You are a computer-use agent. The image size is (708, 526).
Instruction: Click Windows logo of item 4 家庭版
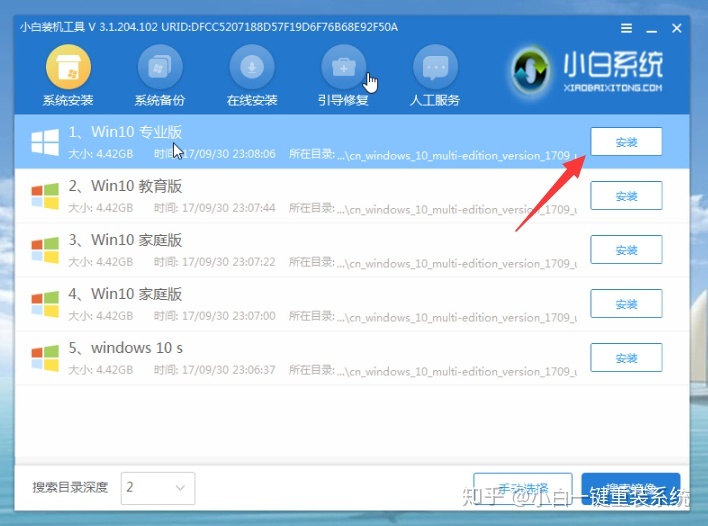click(x=45, y=304)
